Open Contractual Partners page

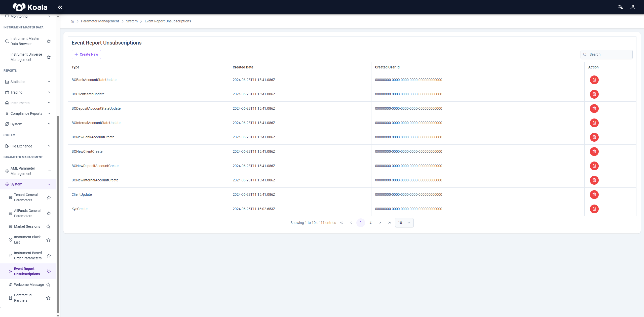pos(23,298)
